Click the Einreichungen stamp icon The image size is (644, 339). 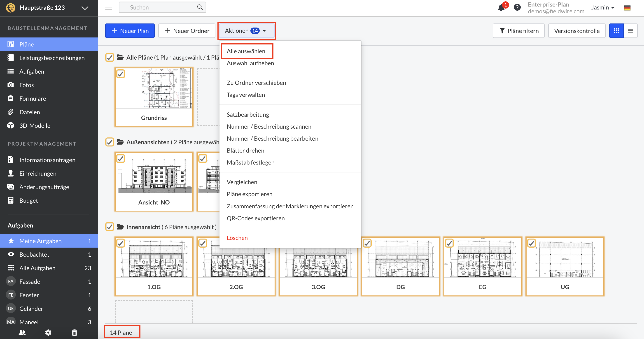coord(10,173)
